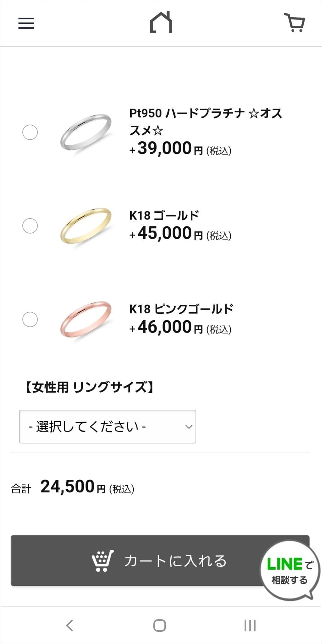Screen dimensions: 322x644
Task: Open the LINEで相談する chat bubble
Action: pos(288,571)
